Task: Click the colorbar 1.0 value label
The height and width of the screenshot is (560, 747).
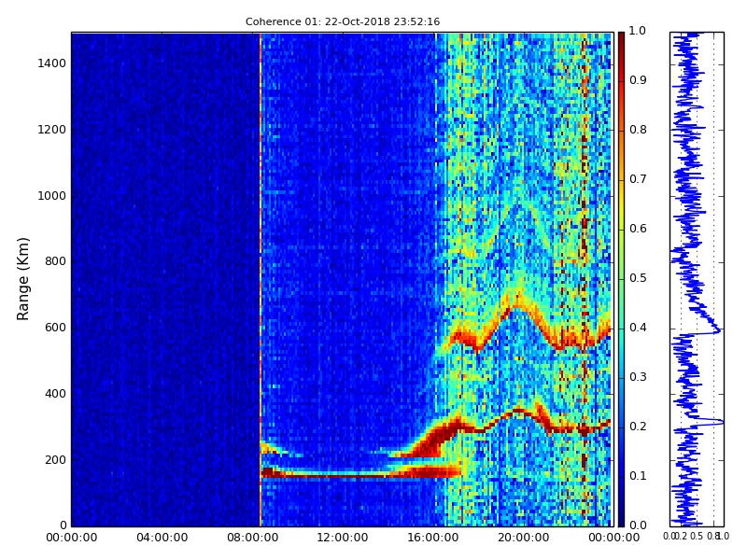Action: [x=638, y=31]
